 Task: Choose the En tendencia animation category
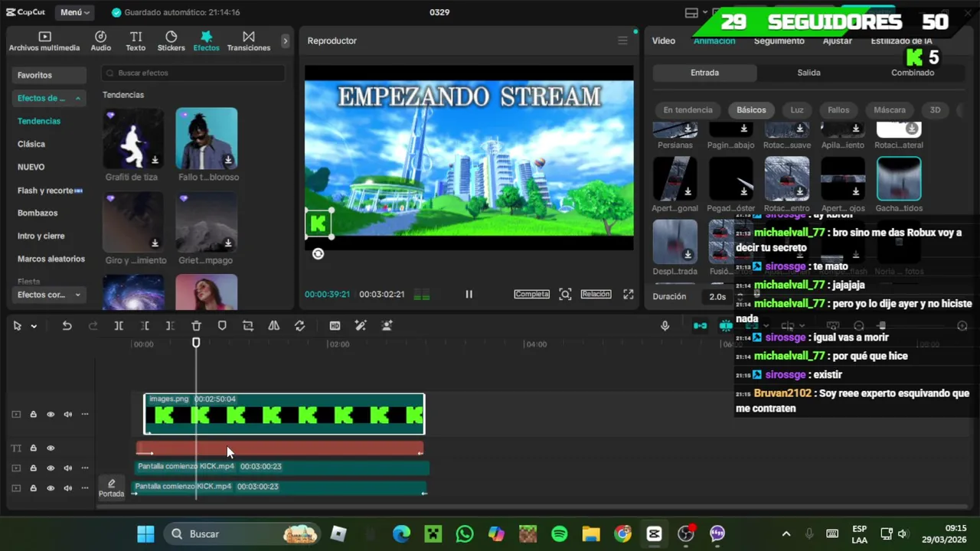point(688,109)
